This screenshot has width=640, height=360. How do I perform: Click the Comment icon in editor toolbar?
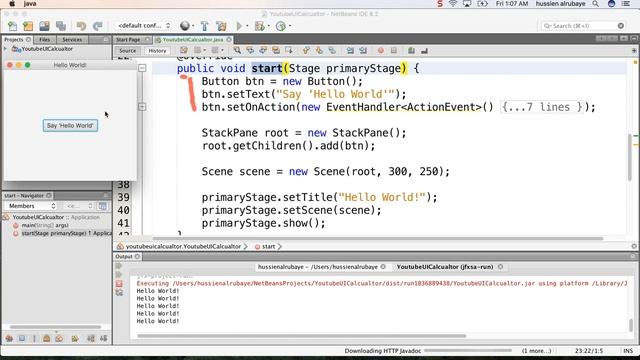(411, 51)
